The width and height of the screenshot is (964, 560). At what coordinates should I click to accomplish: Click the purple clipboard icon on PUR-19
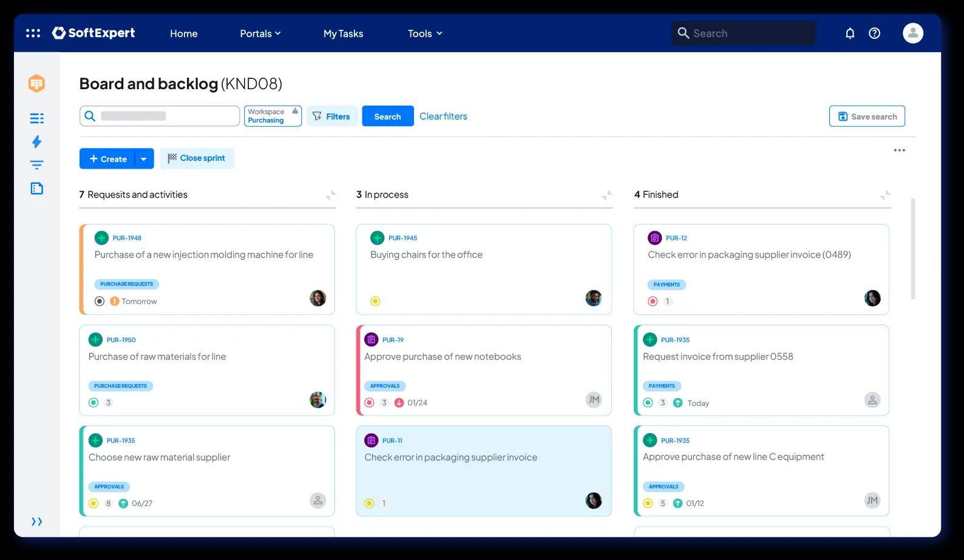tap(371, 340)
